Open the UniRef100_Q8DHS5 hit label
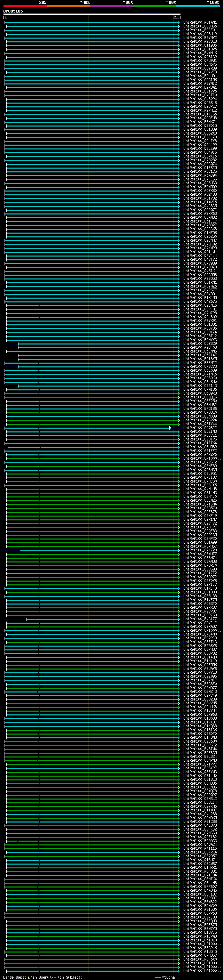 pyautogui.click(x=200, y=26)
